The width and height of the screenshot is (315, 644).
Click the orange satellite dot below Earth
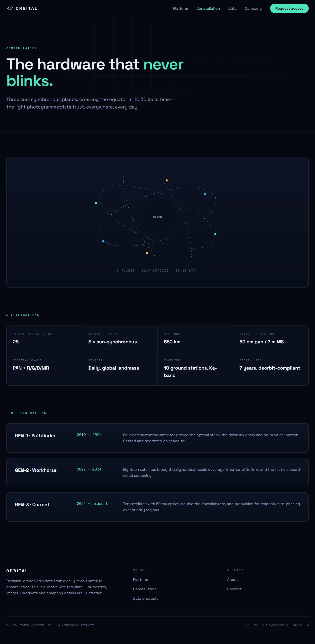[x=147, y=253]
